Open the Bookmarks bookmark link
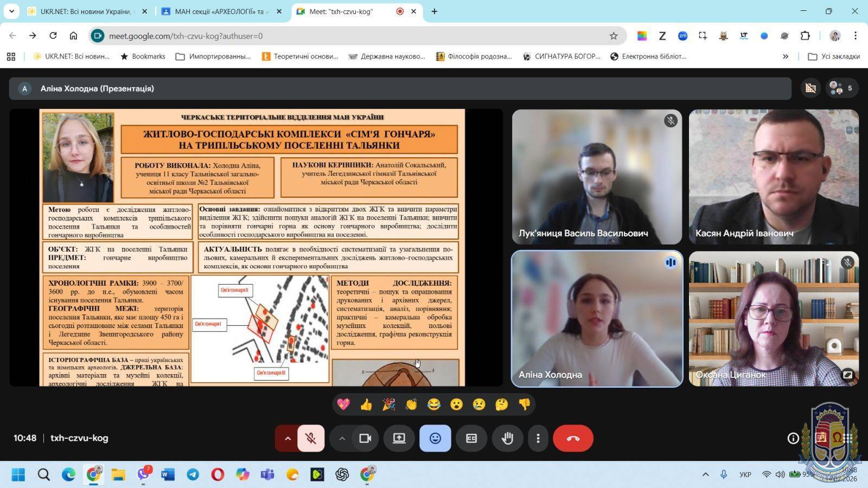 pos(143,56)
